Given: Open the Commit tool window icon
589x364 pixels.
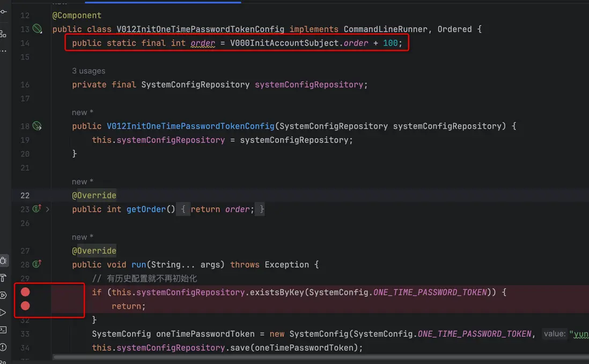Looking at the screenshot, I should coord(3,12).
